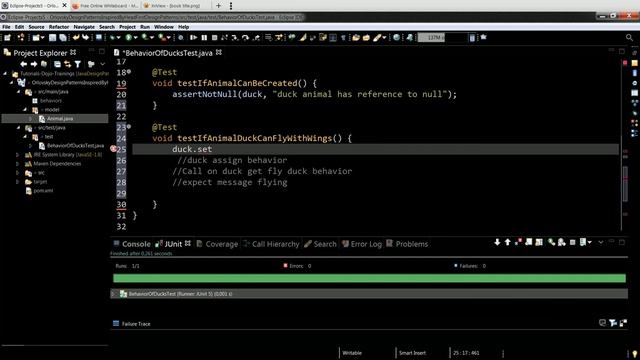
Task: Click Previous Failure up arrow in JUnit
Action: click(x=507, y=242)
